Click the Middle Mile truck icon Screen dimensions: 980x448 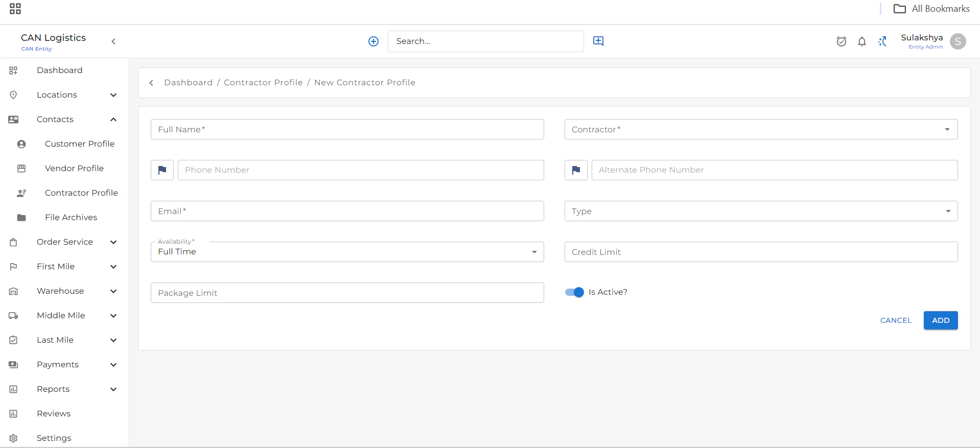point(13,316)
